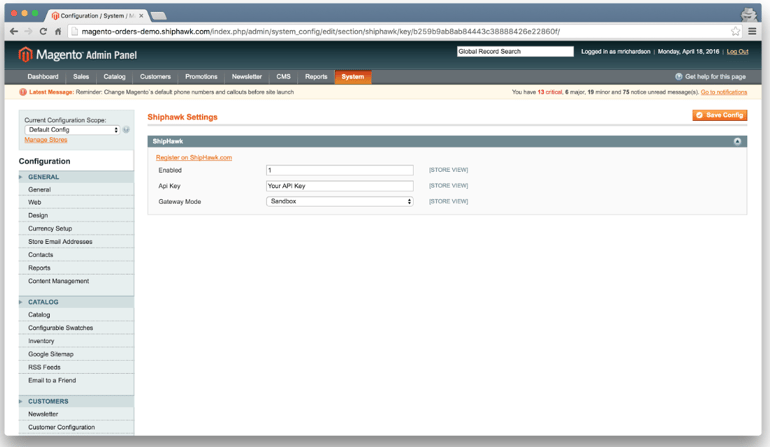The image size is (770, 447).
Task: Focus the Global Record Search field
Action: pos(515,51)
